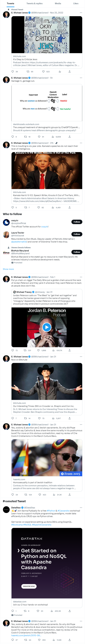Follow Laura Towler
The image size is (86, 644).
76,234
